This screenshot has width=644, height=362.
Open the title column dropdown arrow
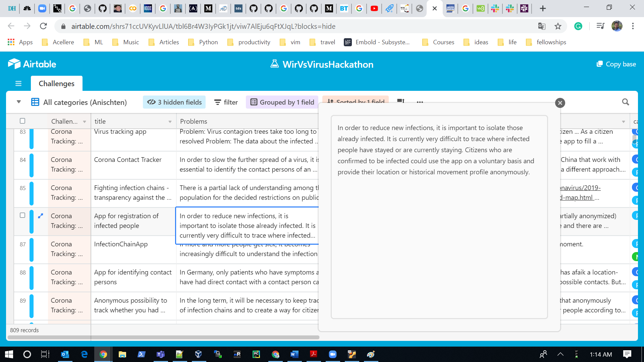(x=170, y=122)
